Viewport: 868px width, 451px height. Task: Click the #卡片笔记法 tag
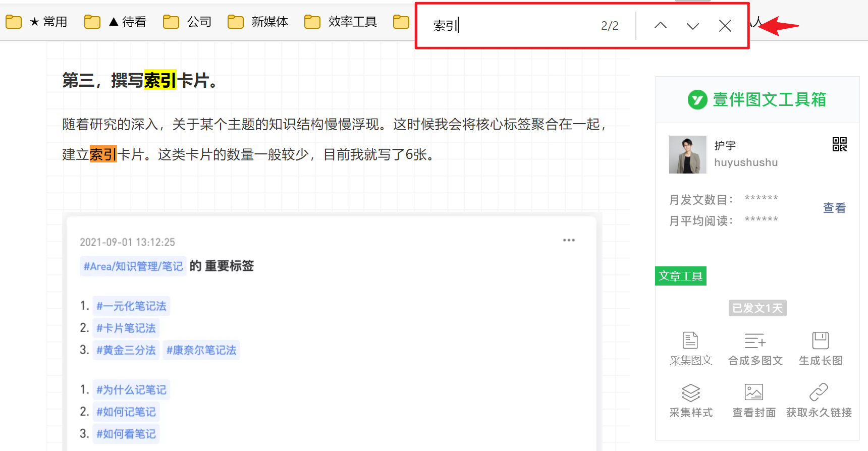pyautogui.click(x=126, y=328)
